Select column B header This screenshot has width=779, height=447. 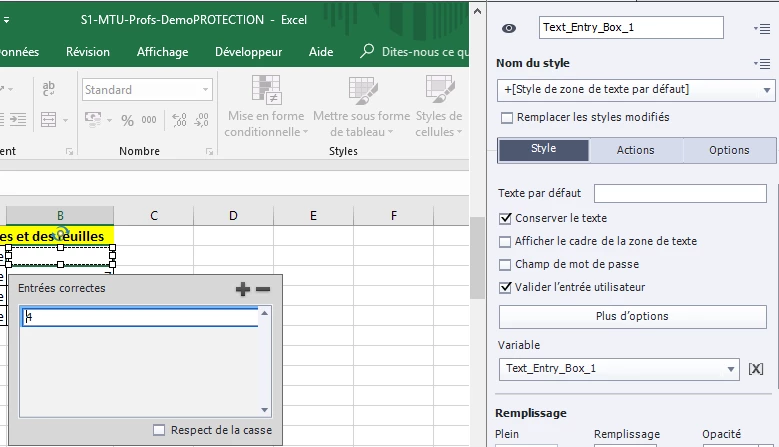click(x=60, y=216)
